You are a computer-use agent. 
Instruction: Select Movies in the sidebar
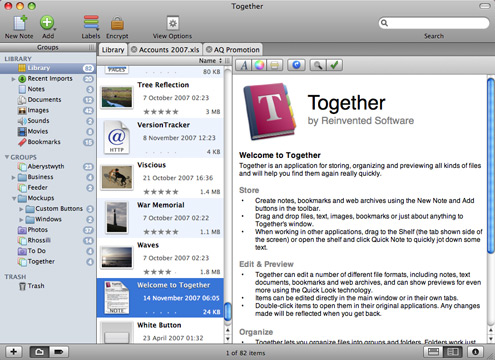48,131
